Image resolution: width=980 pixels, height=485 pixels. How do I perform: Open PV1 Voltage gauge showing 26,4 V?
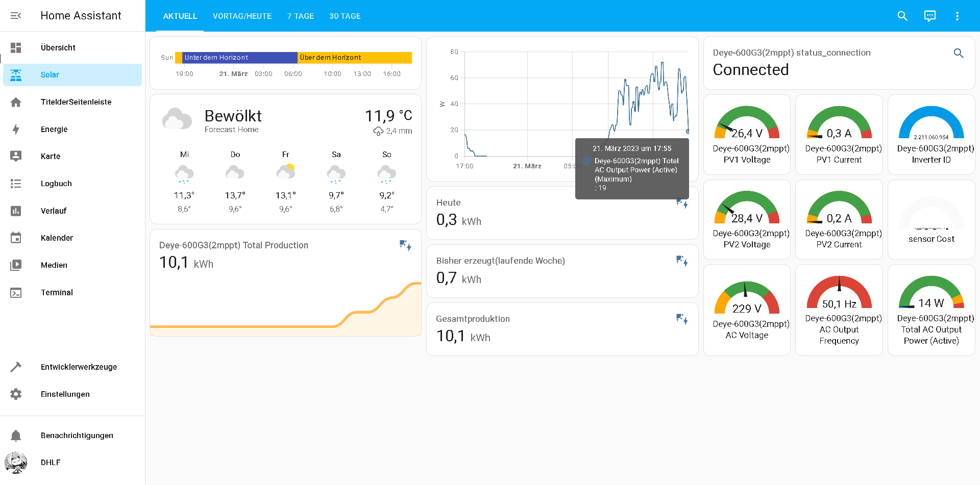pos(747,135)
